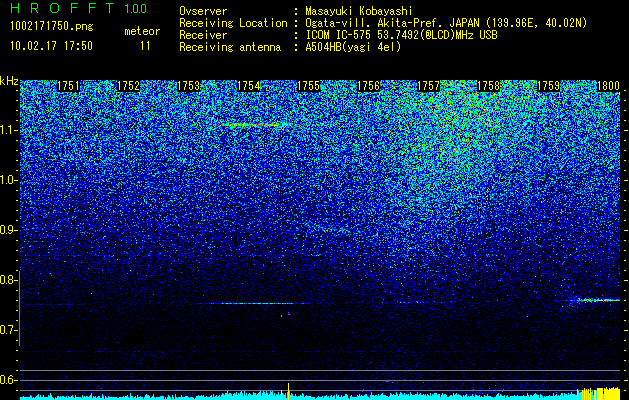Click the 1759 time marker
The width and height of the screenshot is (629, 400).
pyautogui.click(x=548, y=86)
